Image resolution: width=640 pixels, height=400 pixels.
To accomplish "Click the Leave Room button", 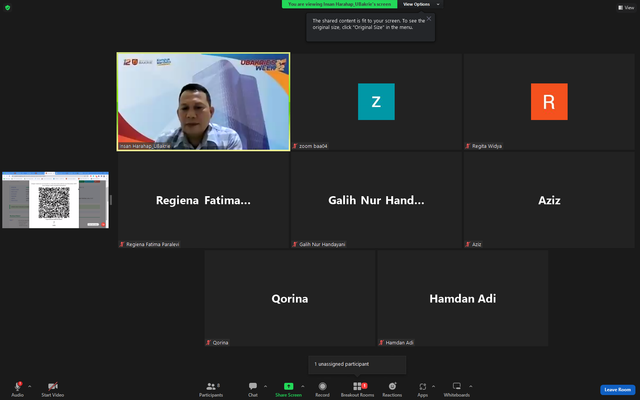I will 618,390.
